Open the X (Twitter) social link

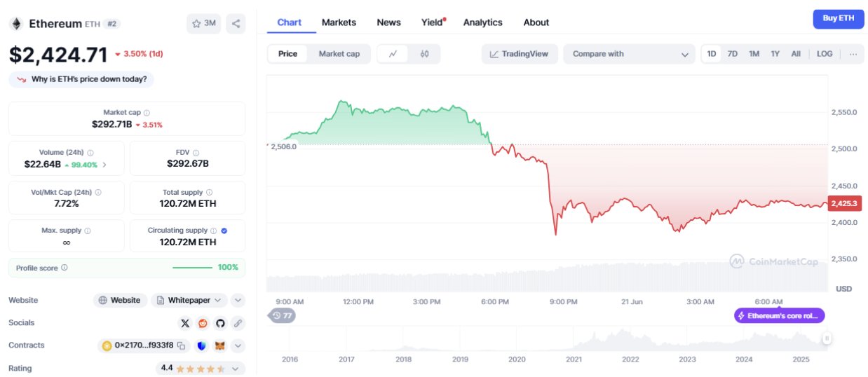coord(185,323)
